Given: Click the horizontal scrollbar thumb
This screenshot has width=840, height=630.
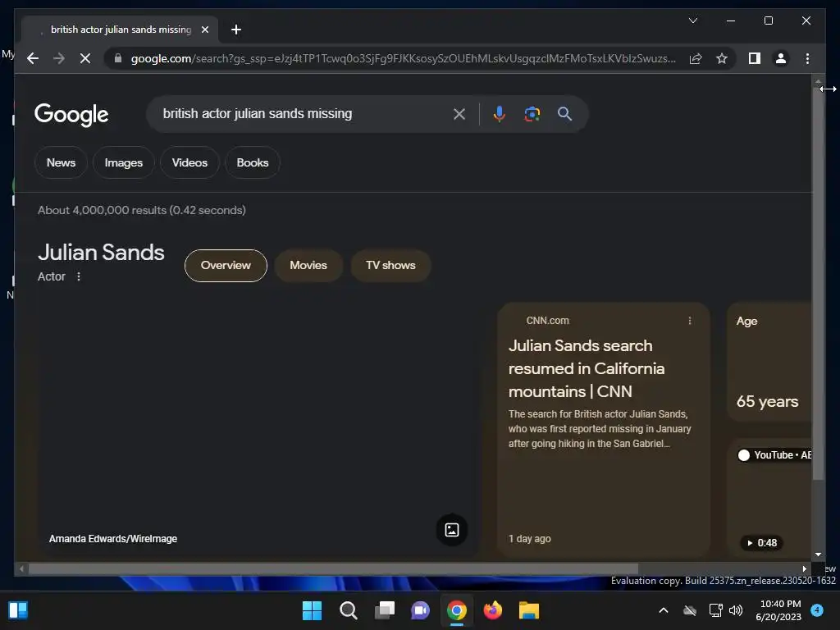Looking at the screenshot, I should (333, 568).
